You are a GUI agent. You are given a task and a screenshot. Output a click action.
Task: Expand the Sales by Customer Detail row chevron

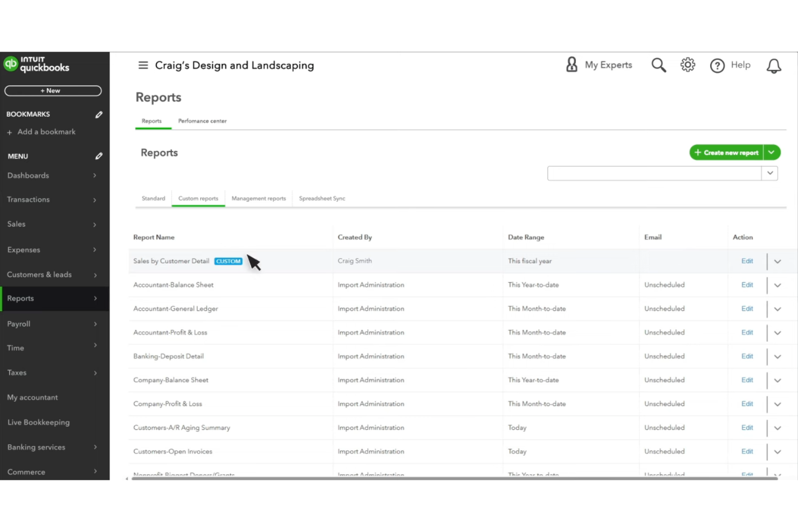(x=778, y=261)
